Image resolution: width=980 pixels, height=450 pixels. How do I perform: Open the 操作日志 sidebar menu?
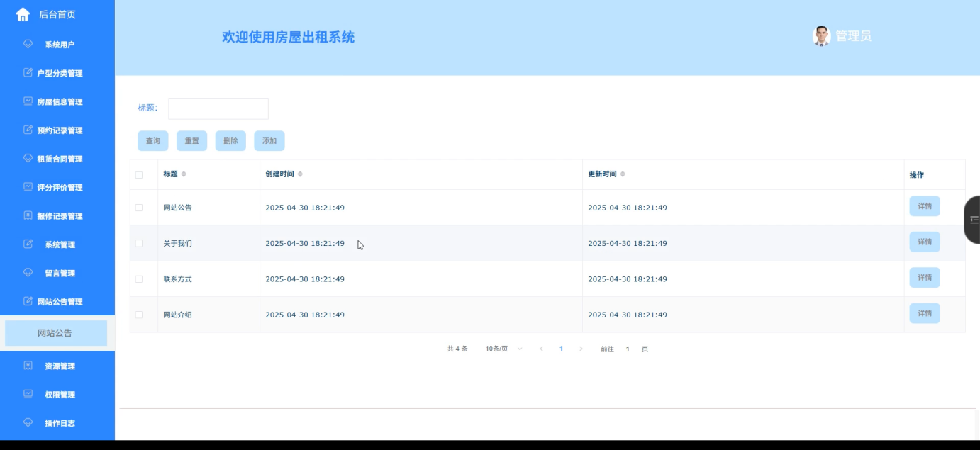point(57,422)
